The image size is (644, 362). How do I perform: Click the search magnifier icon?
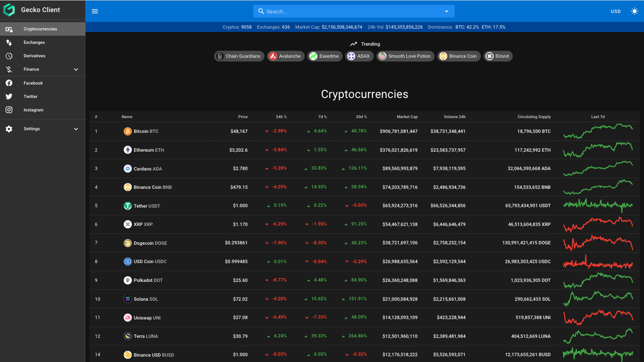(x=261, y=11)
